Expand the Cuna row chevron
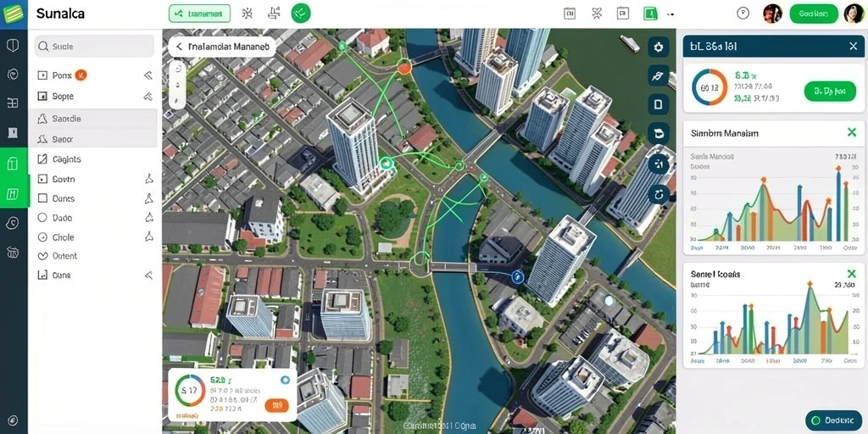 tap(147, 275)
